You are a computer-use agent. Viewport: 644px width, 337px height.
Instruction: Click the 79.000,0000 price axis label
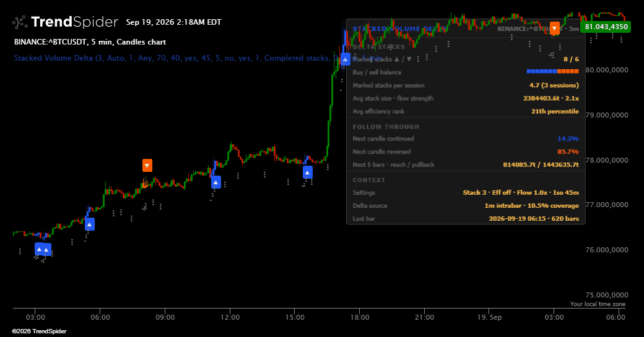click(x=607, y=115)
